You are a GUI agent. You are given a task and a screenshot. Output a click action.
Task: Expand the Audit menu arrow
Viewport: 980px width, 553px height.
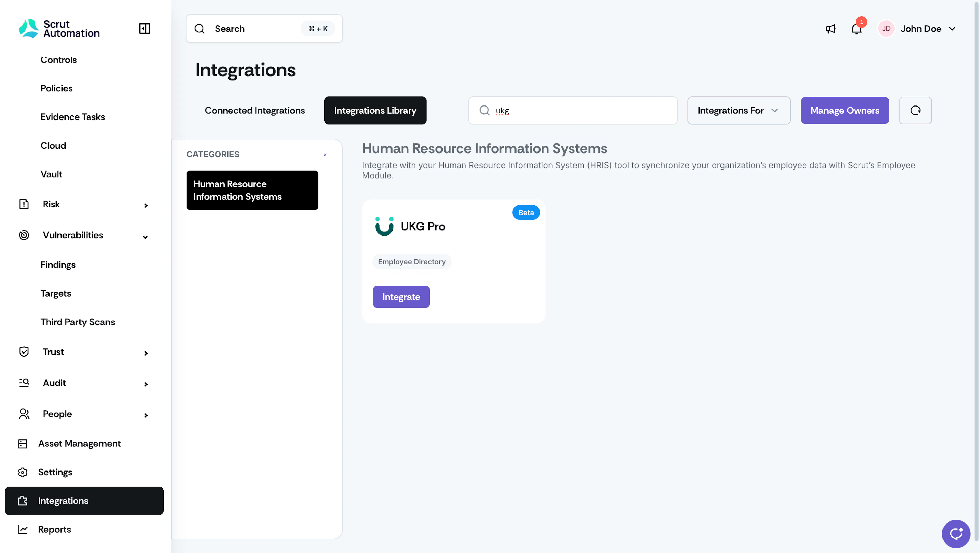pos(146,384)
